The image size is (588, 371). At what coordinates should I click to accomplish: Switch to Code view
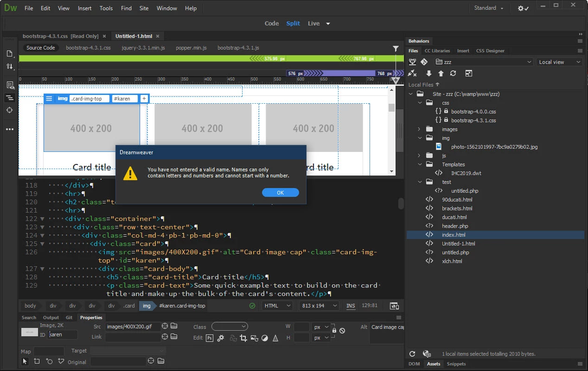click(272, 24)
